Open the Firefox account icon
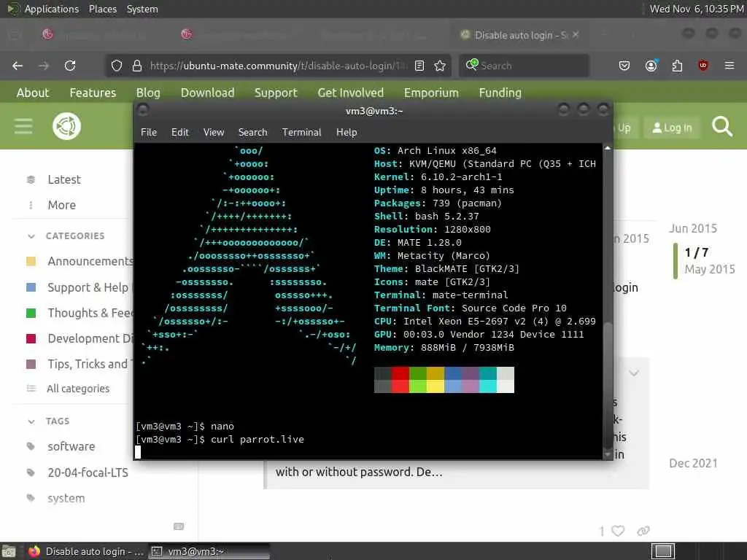Viewport: 747px width, 560px height. [651, 66]
